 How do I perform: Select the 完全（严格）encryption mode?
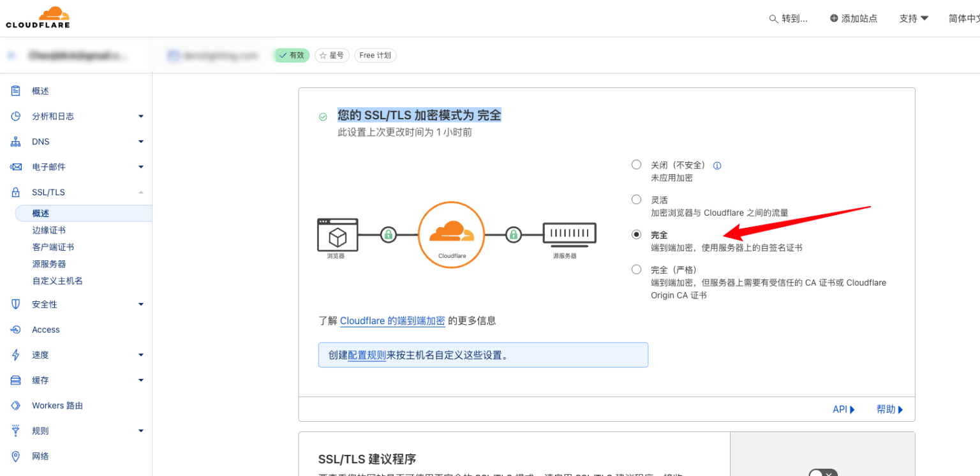pyautogui.click(x=636, y=269)
